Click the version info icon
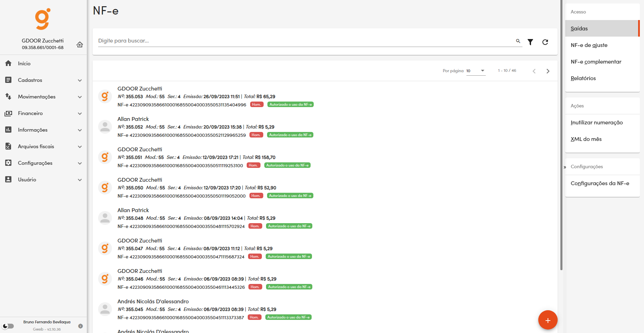 (80, 326)
